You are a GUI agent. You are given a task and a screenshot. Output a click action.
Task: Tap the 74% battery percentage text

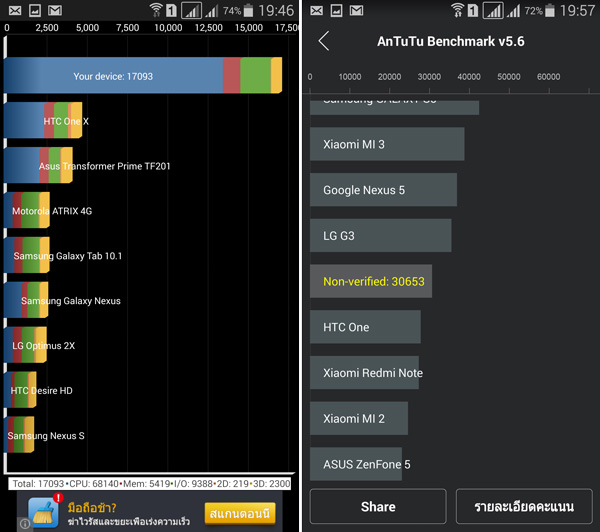[232, 11]
